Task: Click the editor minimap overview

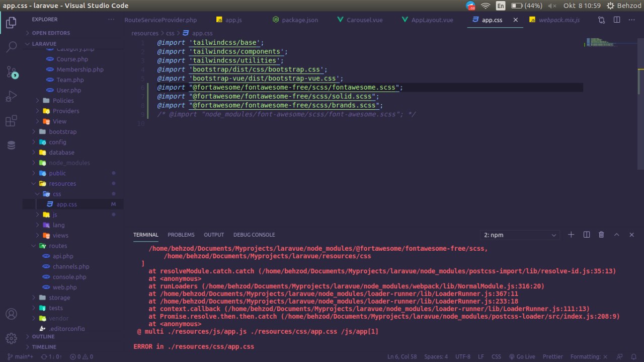Action: point(611,43)
